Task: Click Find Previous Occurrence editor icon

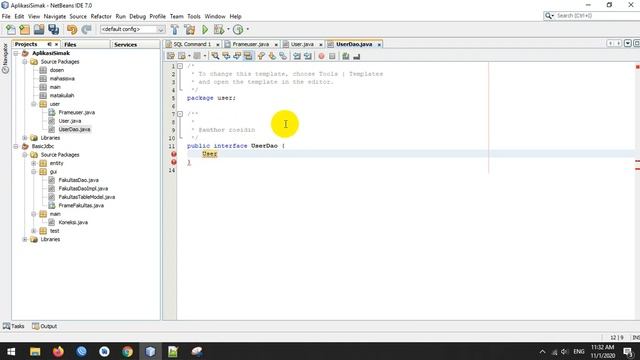Action: [x=226, y=56]
